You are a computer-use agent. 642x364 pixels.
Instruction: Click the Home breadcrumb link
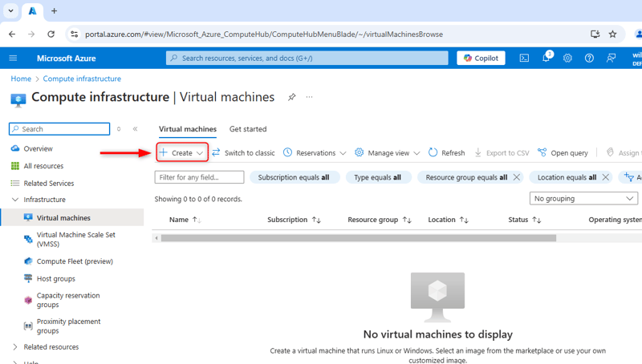(x=21, y=79)
